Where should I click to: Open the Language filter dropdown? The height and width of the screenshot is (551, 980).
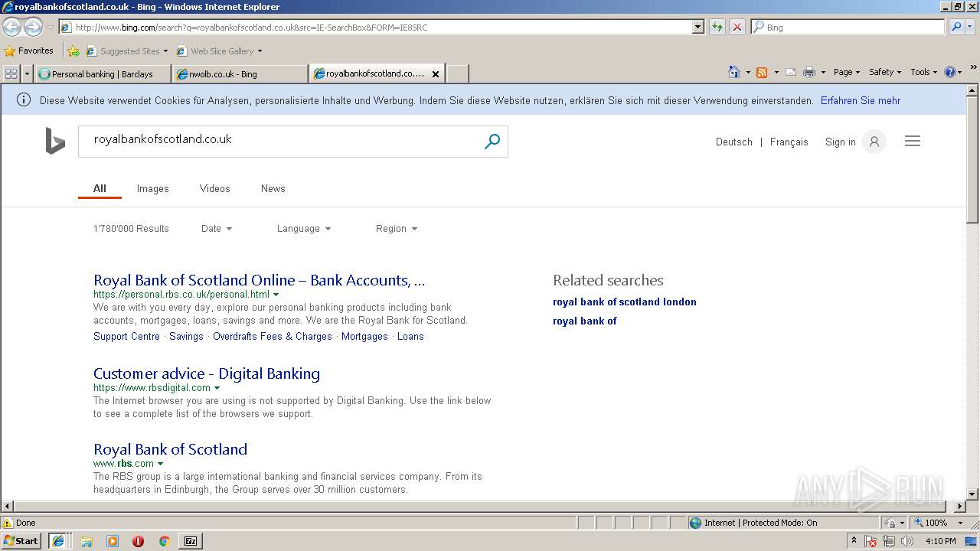click(x=304, y=229)
